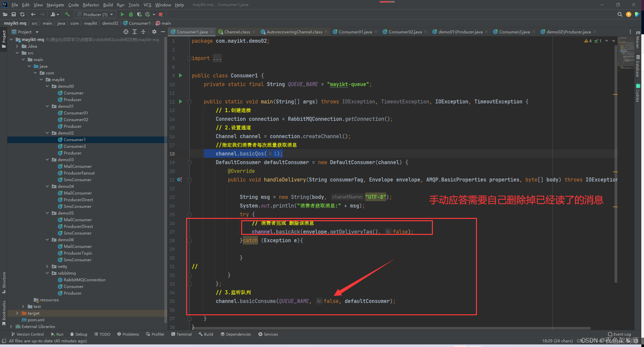Select opened file locate target icon
This screenshot has width=644, height=347.
click(x=126, y=32)
